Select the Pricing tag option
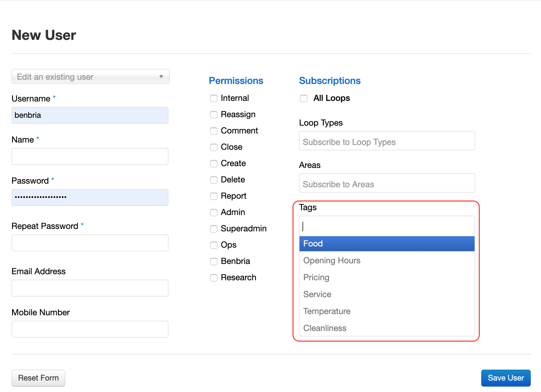Screen dimensions: 541x392 coord(387,278)
